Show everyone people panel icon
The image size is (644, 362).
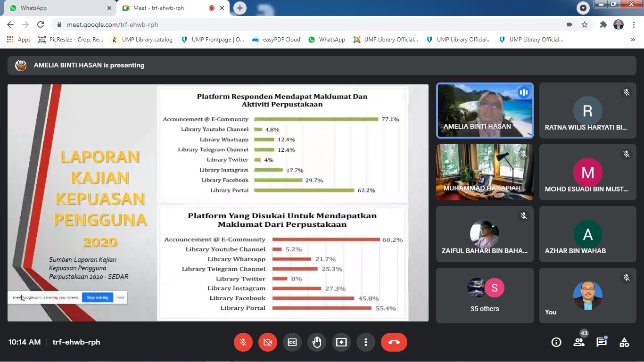(x=579, y=342)
